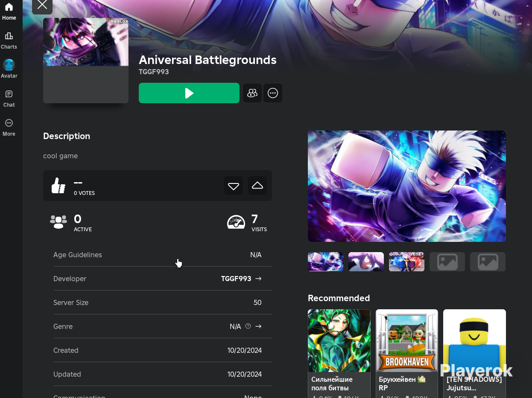The height and width of the screenshot is (398, 532).
Task: Upvote the game
Action: [x=257, y=186]
